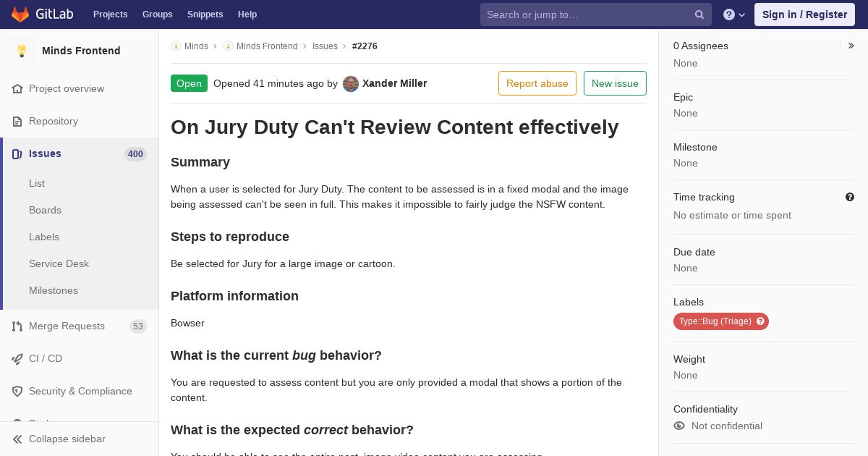Click 'Opened 41 minutes ago' text
Image resolution: width=868 pixels, height=456 pixels.
click(x=268, y=83)
